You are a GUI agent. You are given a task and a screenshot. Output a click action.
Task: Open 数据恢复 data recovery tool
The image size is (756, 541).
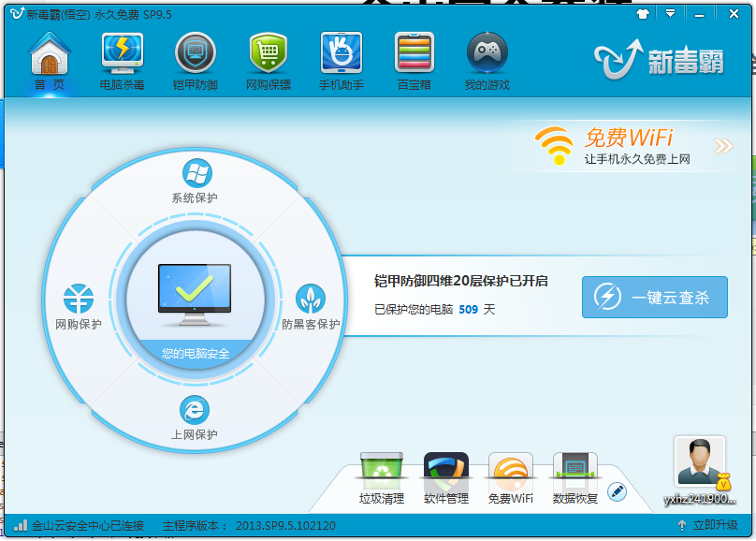[x=575, y=469]
